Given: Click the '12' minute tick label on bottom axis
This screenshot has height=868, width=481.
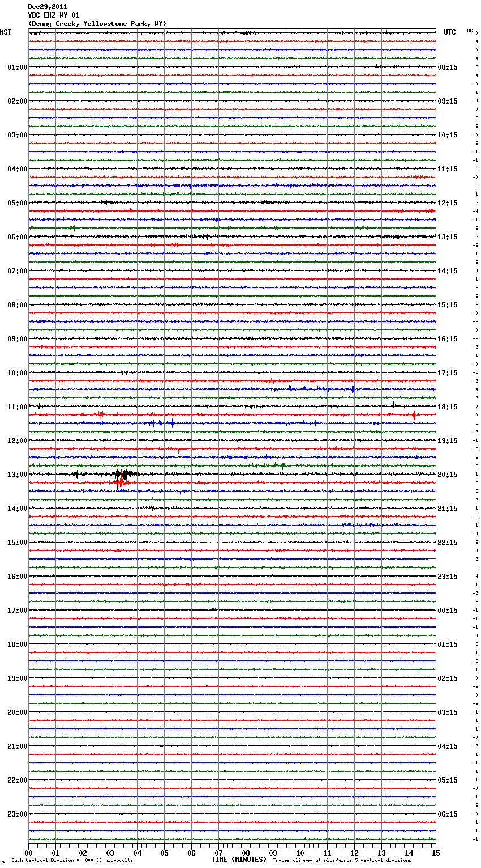Looking at the screenshot, I should [x=354, y=853].
